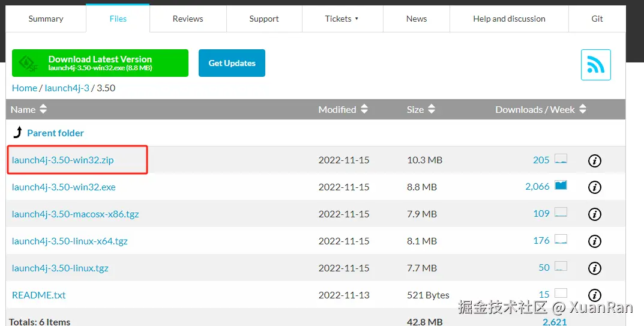Click the 176 downloads count
Image resolution: width=644 pixels, height=326 pixels.
click(x=541, y=241)
